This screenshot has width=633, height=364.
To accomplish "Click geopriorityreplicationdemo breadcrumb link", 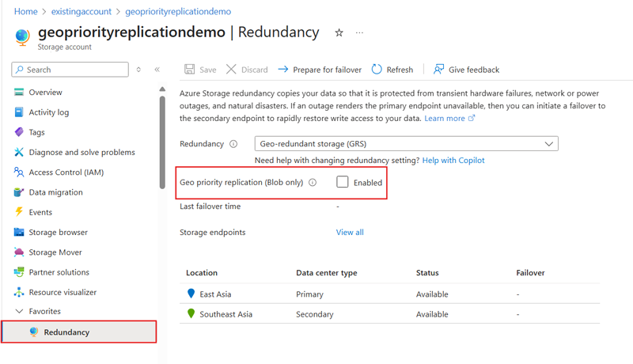I will (178, 11).
